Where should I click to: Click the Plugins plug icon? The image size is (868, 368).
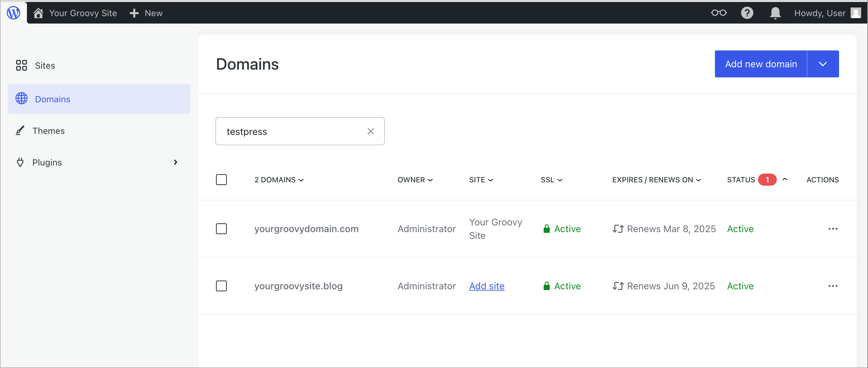[20, 162]
